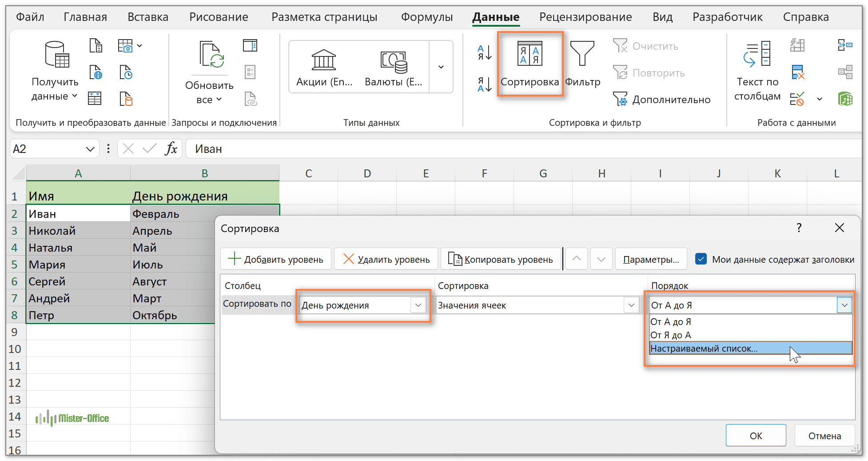The height and width of the screenshot is (461, 868).
Task: Sort ascending А to Я
Action: pos(484,52)
